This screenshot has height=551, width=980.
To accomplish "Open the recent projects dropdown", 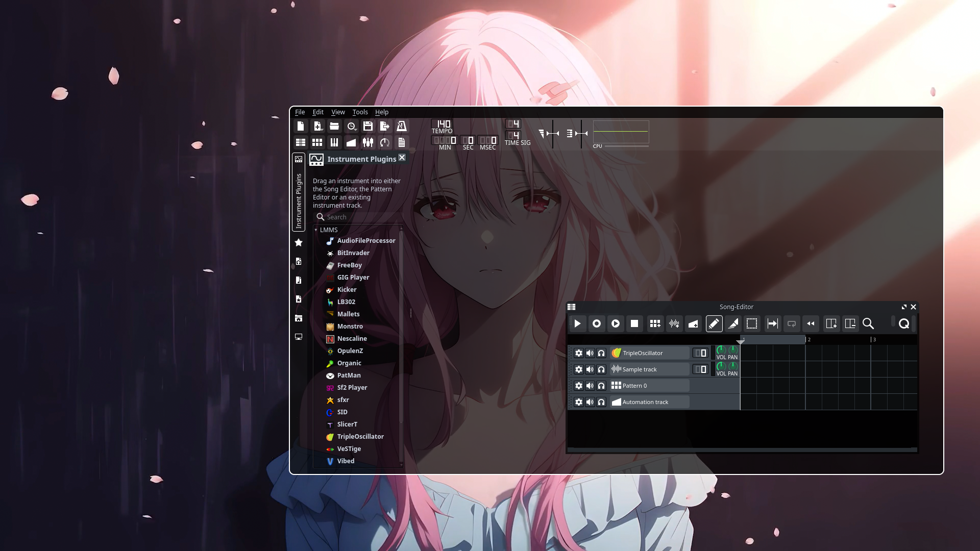I will pyautogui.click(x=351, y=126).
